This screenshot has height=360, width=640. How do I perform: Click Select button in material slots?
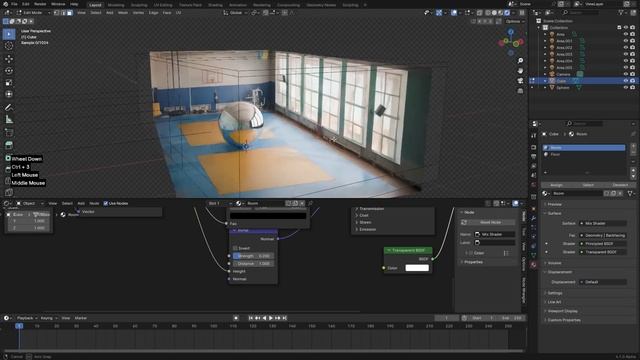588,185
